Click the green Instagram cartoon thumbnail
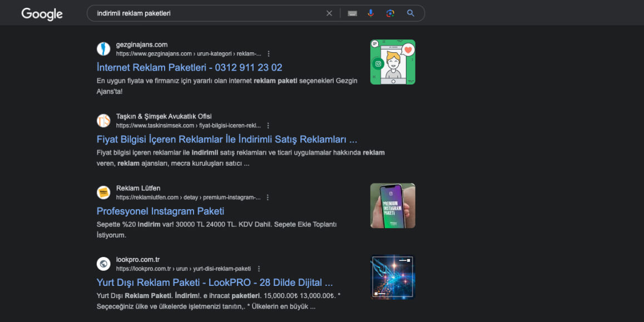 393,62
